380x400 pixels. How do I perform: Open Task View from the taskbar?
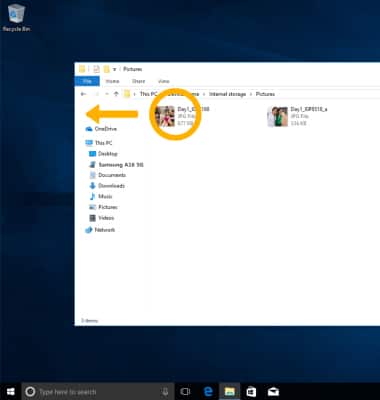[185, 392]
